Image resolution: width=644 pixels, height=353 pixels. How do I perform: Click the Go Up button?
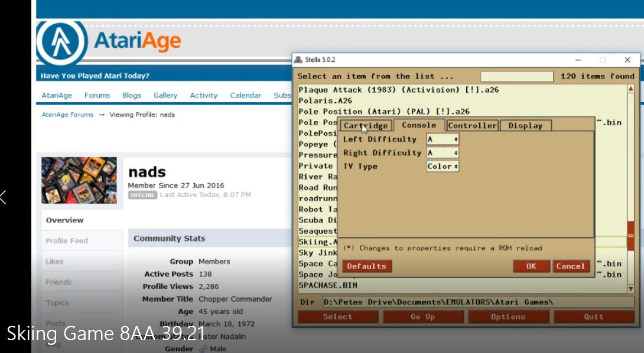[x=423, y=317]
